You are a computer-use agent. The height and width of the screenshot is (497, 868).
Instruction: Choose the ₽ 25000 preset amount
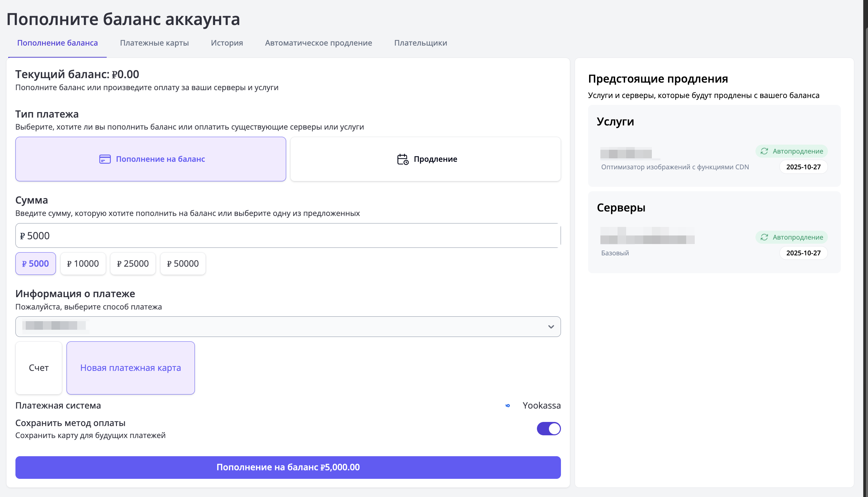[x=132, y=264]
